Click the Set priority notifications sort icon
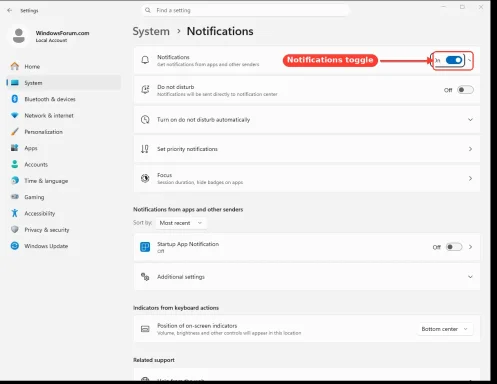Viewport: 497px width, 384px height. coord(145,149)
